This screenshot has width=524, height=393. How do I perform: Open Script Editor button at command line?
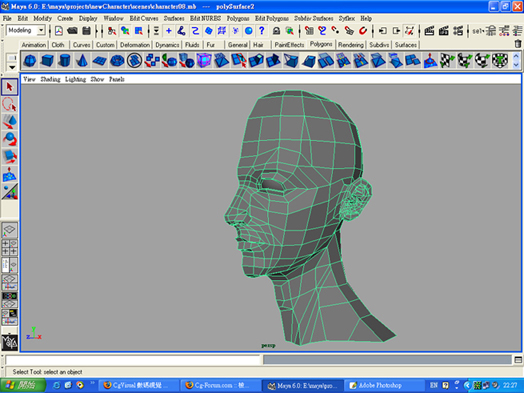point(518,360)
